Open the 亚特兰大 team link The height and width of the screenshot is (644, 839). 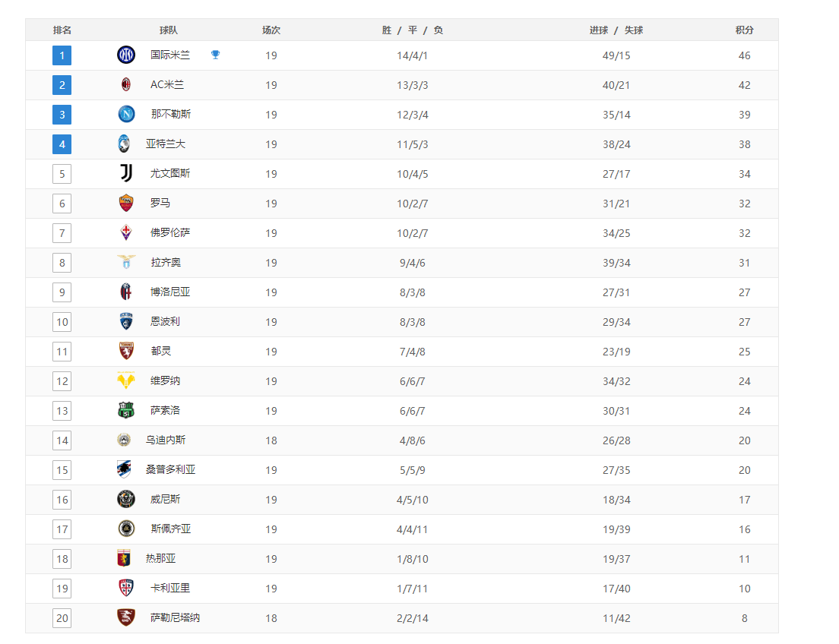(x=166, y=144)
